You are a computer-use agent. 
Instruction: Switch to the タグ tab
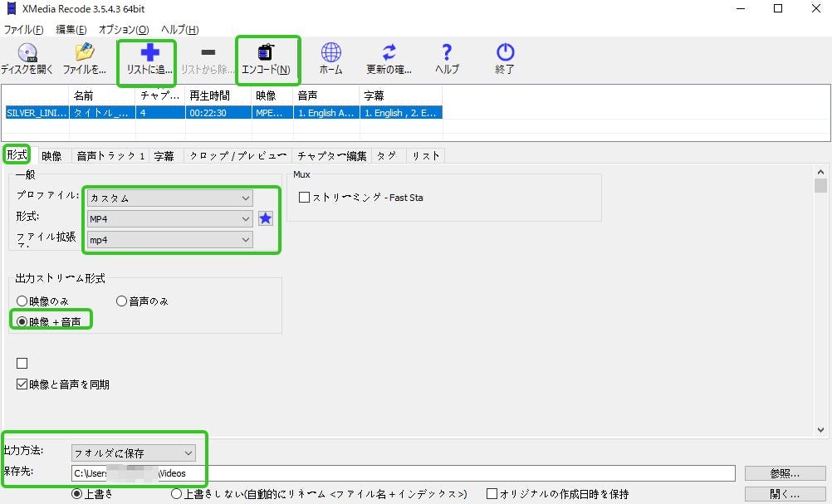(387, 156)
